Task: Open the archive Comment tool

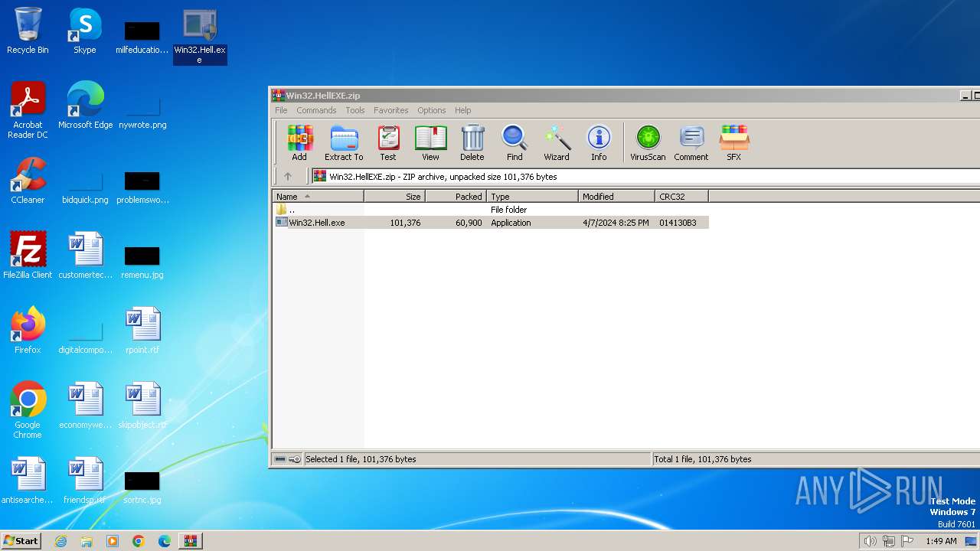Action: pos(691,143)
